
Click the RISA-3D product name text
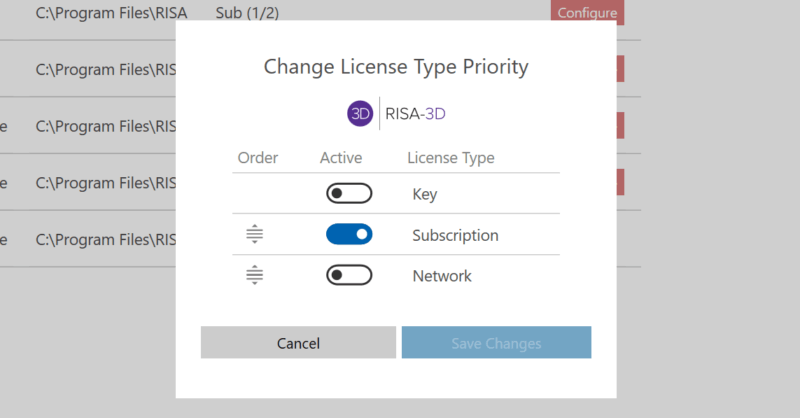tap(415, 114)
